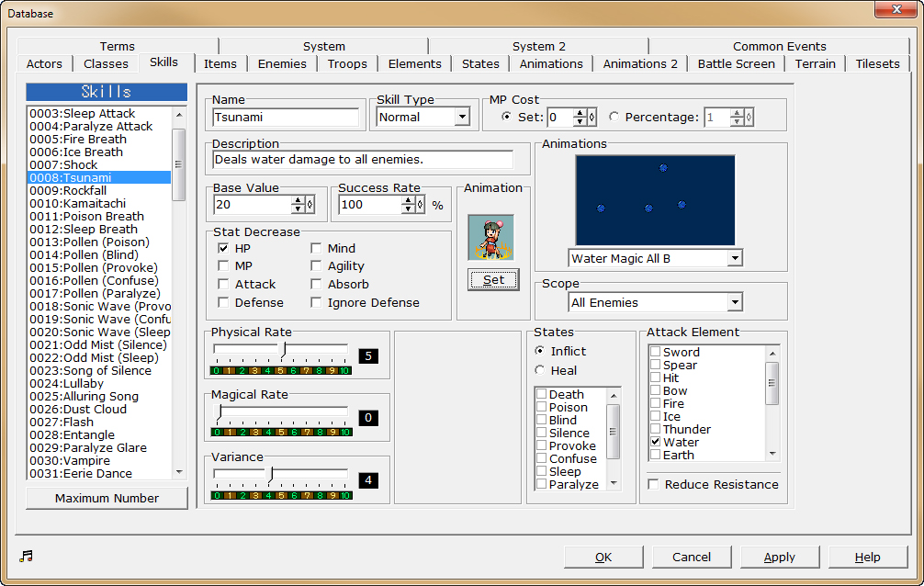This screenshot has width=924, height=586.
Task: Click the Set button under Animation
Action: point(493,278)
